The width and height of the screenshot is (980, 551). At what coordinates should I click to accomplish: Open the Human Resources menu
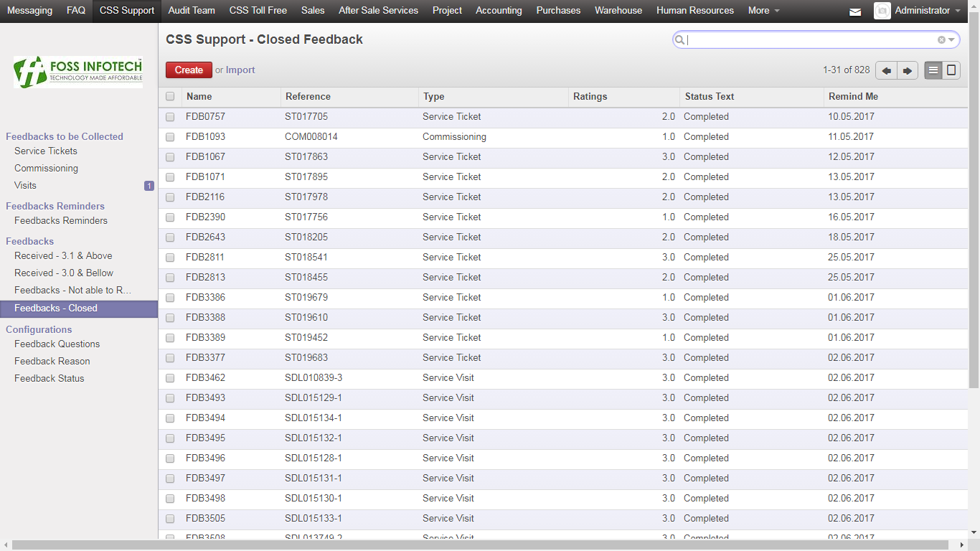click(x=695, y=11)
